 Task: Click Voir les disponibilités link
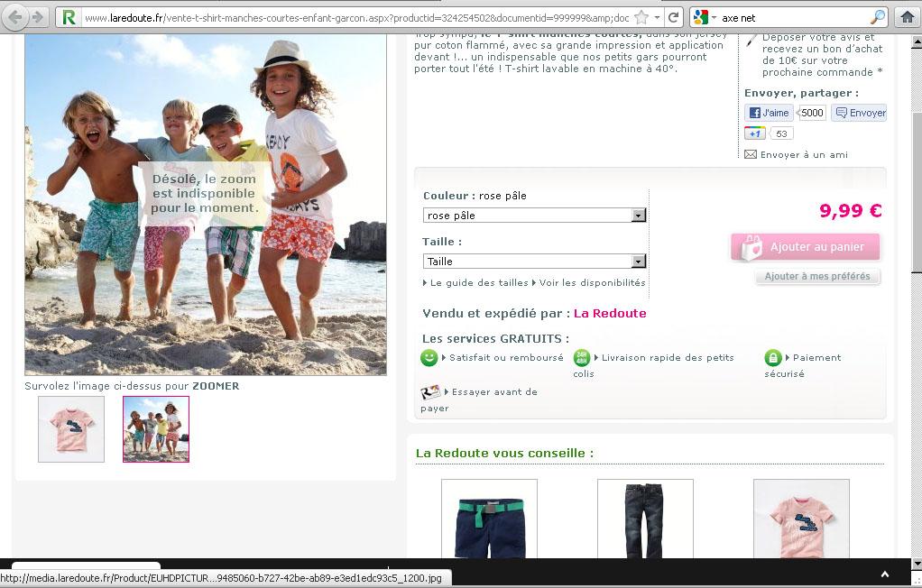click(593, 282)
